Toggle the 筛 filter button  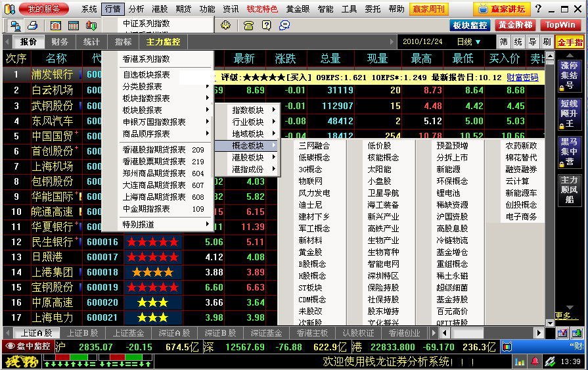[504, 41]
